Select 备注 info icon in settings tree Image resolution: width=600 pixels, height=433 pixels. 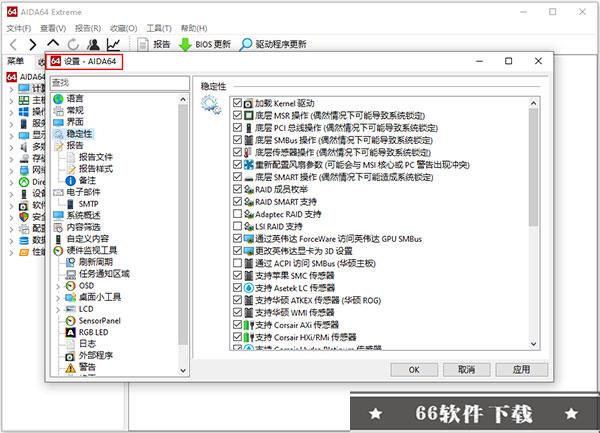point(70,181)
